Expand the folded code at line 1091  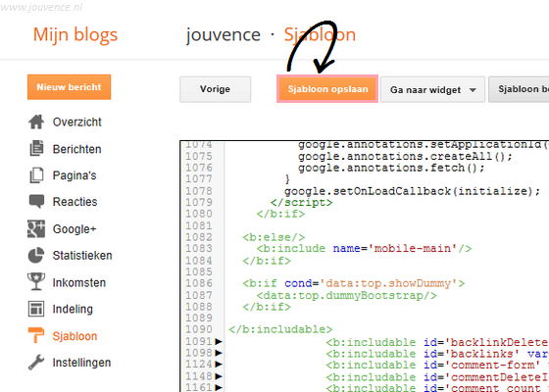[x=219, y=341]
